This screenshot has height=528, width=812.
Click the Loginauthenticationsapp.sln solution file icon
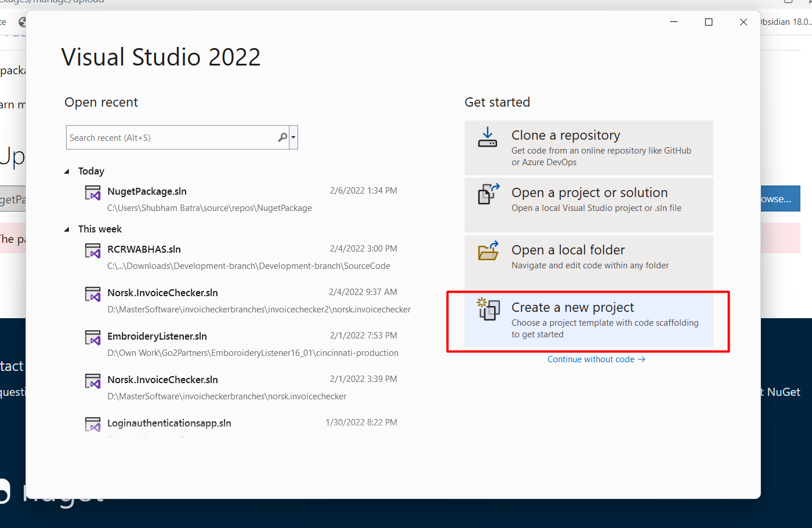[x=93, y=425]
